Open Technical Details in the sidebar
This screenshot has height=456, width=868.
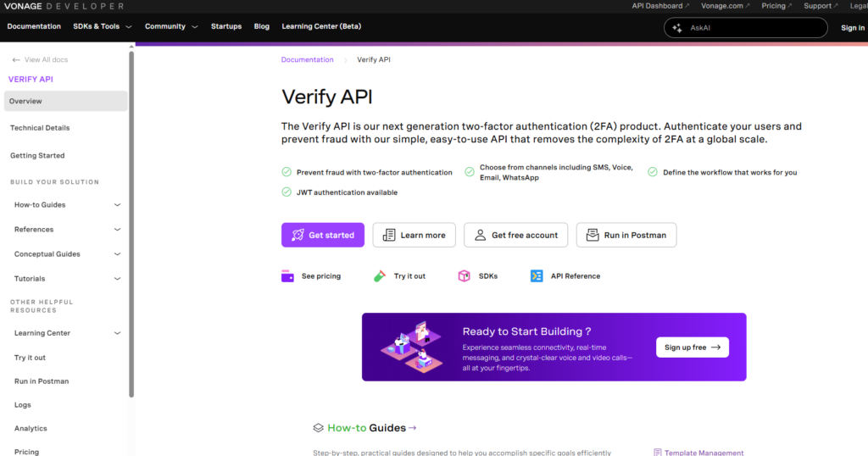[x=40, y=128]
